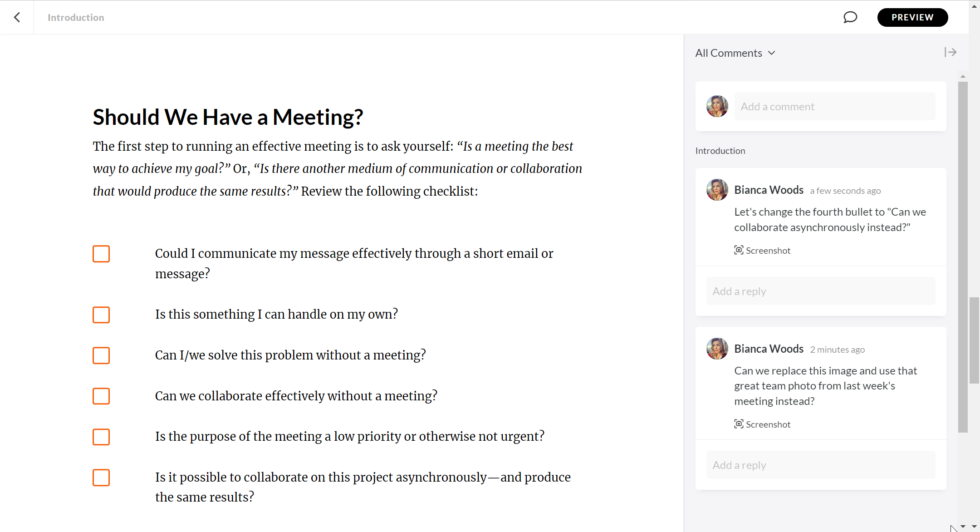Click Bianca Woods avatar on first comment
Image resolution: width=980 pixels, height=532 pixels.
717,190
